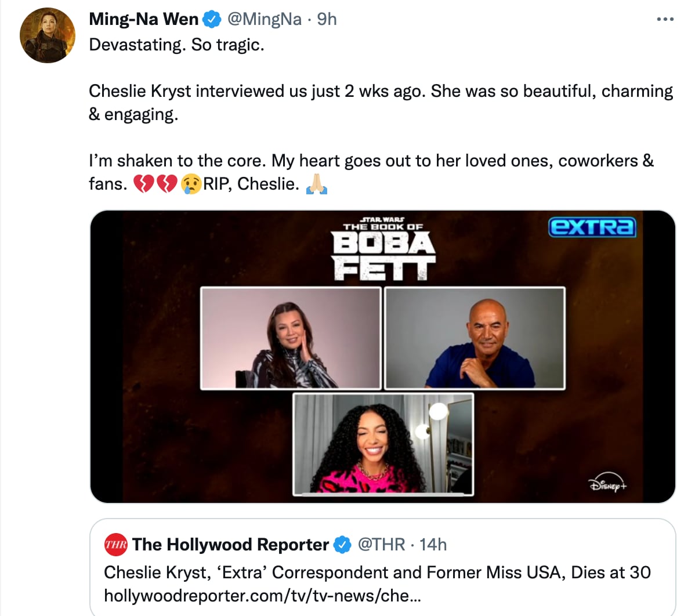Open the tweet's 9h timestamp

[327, 20]
